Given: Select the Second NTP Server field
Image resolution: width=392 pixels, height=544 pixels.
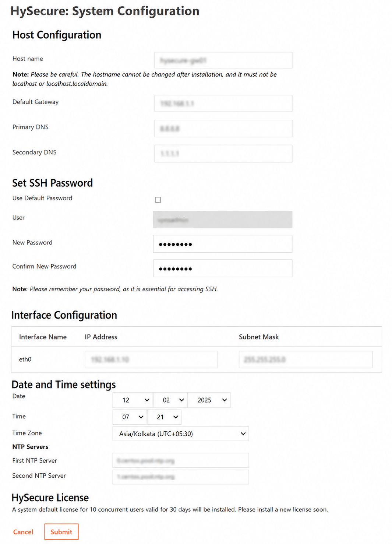Looking at the screenshot, I should [x=181, y=477].
